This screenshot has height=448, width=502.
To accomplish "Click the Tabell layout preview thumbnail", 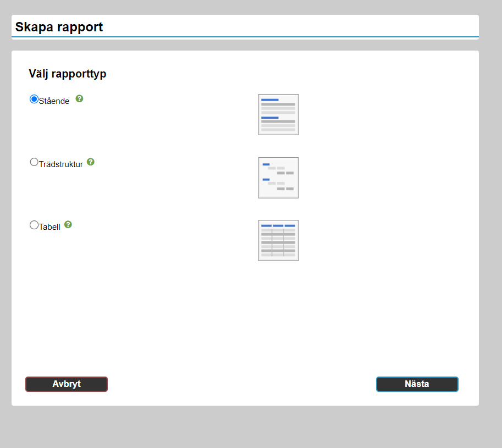I will coord(279,240).
